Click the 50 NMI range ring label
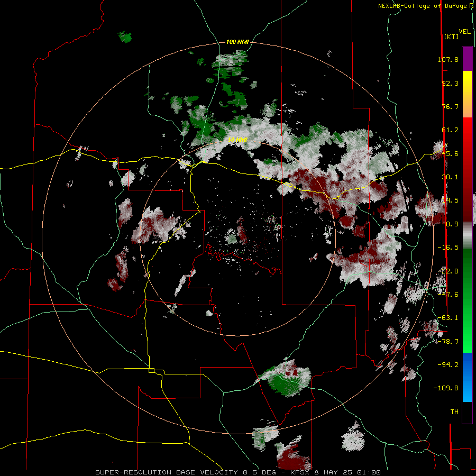The width and height of the screenshot is (476, 476). [237, 140]
